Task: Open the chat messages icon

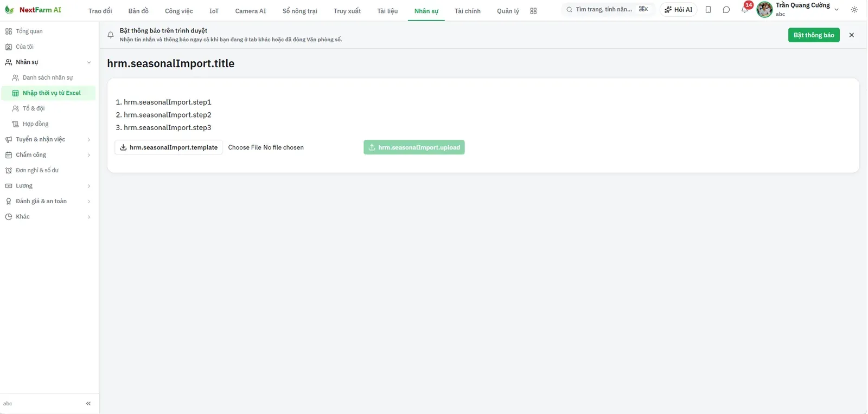Action: click(x=726, y=10)
